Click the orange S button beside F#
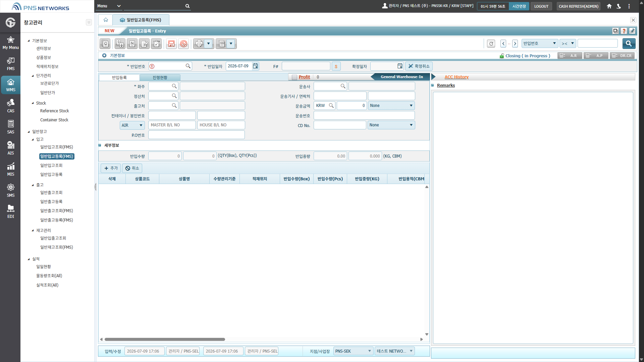This screenshot has width=644, height=362. [x=336, y=66]
